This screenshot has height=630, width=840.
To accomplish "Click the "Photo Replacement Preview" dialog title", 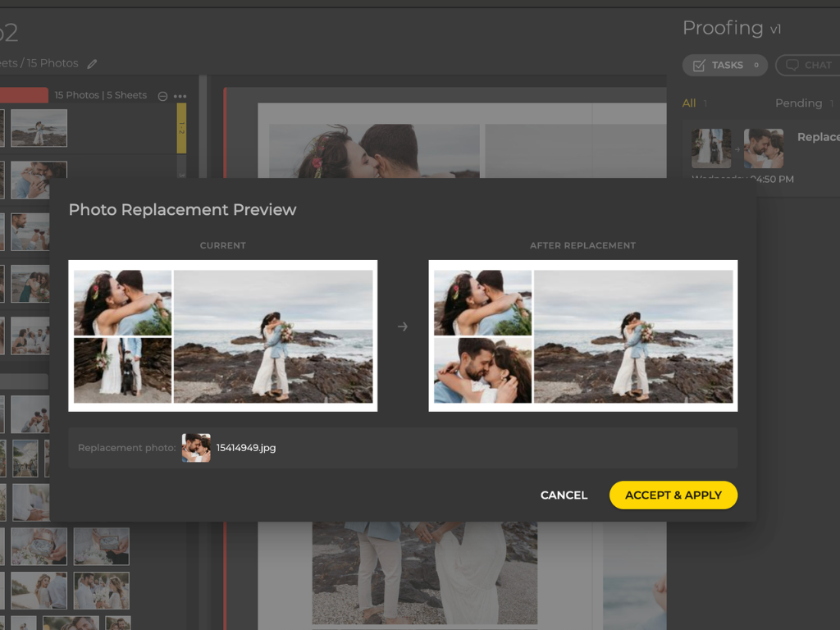I will click(x=182, y=209).
